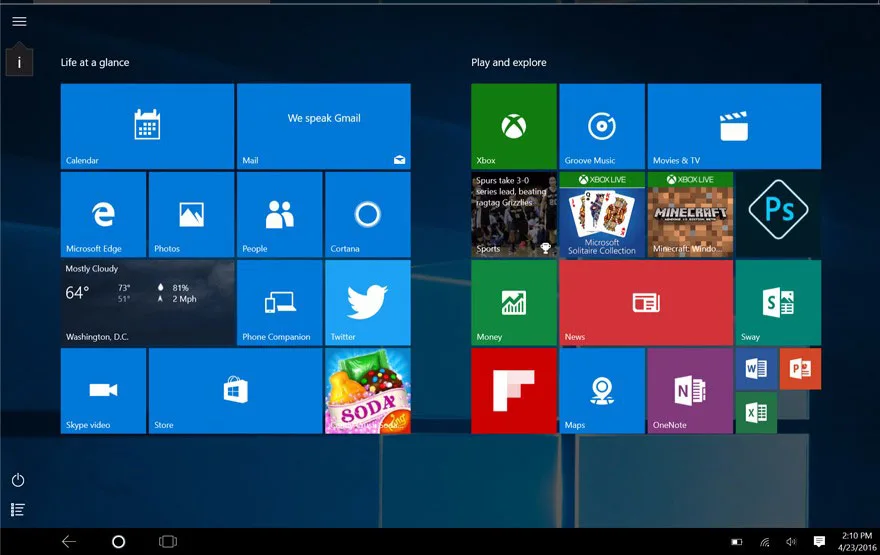Open the OneNote tile
The image size is (880, 555).
(x=689, y=390)
